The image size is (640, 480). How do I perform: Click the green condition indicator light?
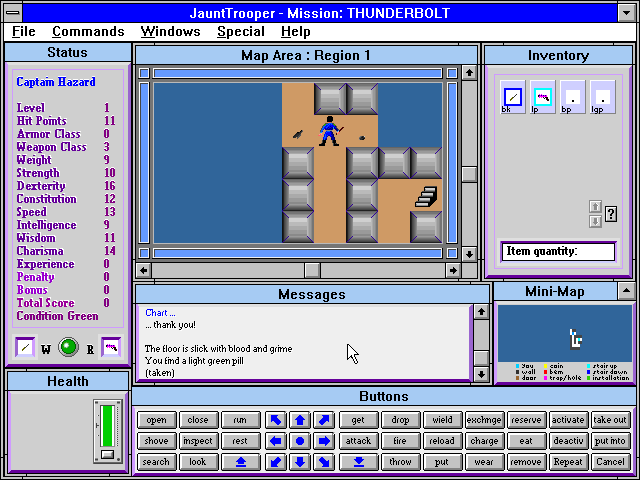[68, 347]
